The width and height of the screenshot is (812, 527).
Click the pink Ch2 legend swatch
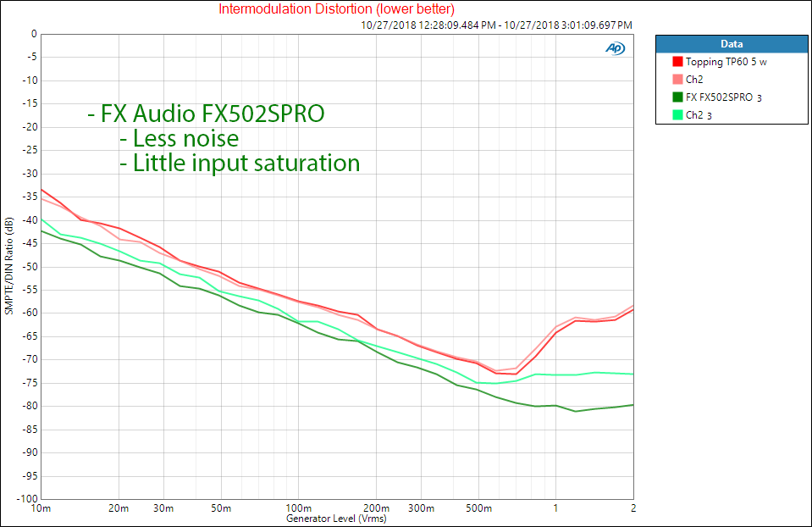pos(677,80)
